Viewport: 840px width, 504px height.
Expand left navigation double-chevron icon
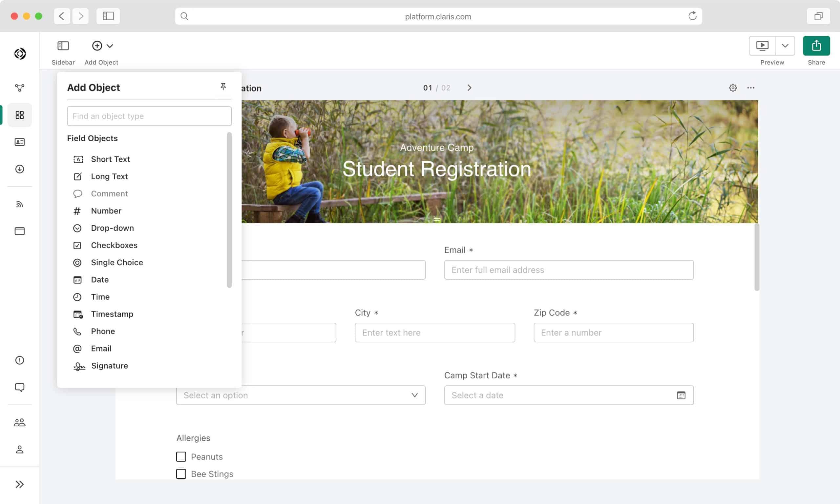pos(20,484)
